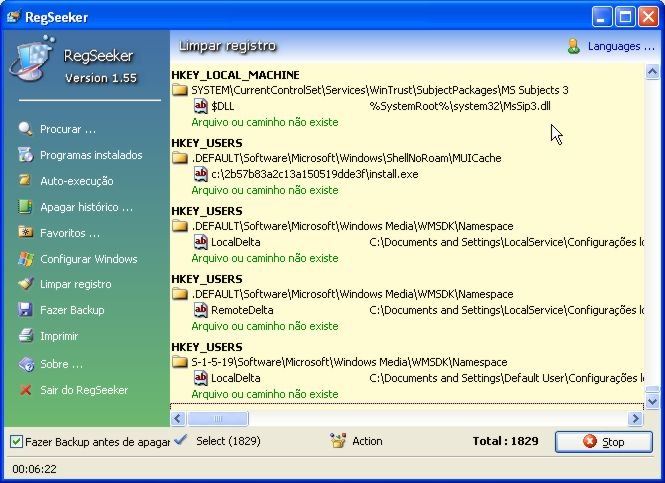
Task: Click the Programas instalados icon
Action: click(25, 155)
